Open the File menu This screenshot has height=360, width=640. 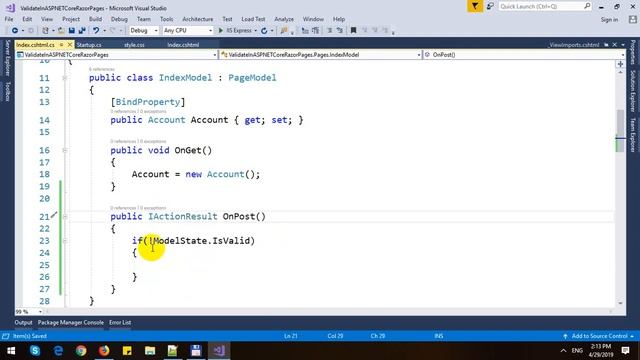tap(9, 19)
